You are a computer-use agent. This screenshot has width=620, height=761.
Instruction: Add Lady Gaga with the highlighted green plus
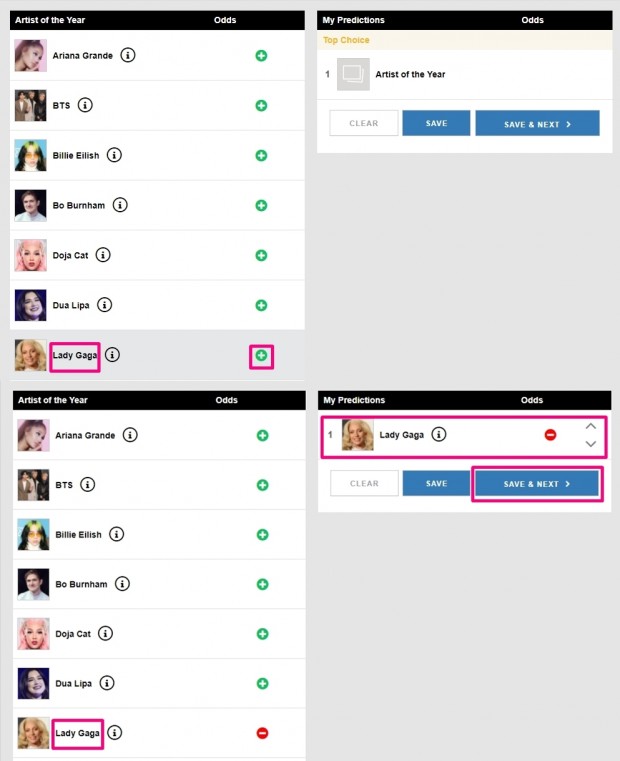[x=261, y=356]
